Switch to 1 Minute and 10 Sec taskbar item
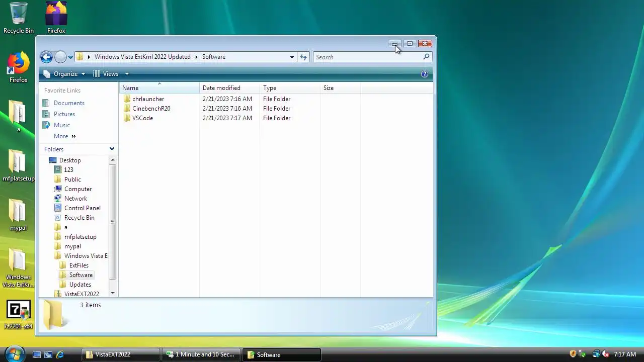Viewport: 644px width, 362px height. coord(201,354)
